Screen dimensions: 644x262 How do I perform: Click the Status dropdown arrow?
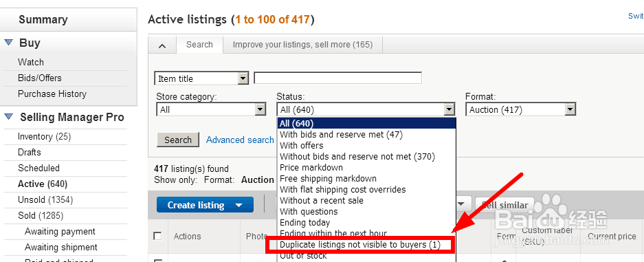[449, 109]
